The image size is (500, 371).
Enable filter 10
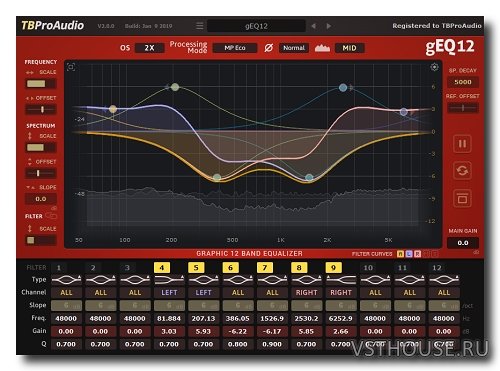pyautogui.click(x=368, y=267)
